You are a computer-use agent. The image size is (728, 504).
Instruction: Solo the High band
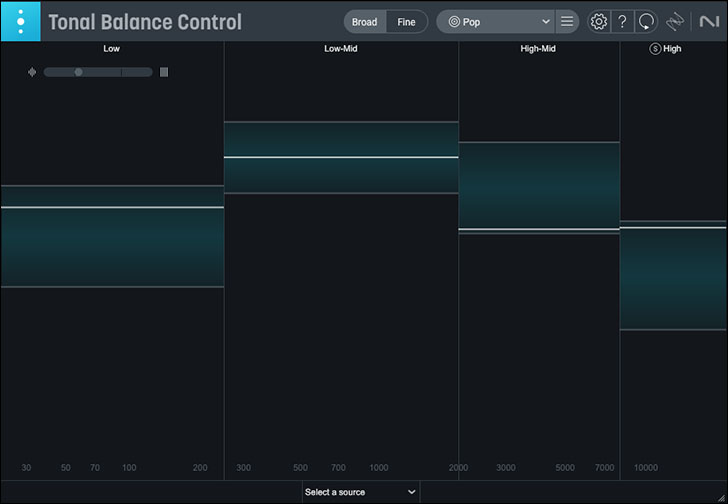pos(655,49)
